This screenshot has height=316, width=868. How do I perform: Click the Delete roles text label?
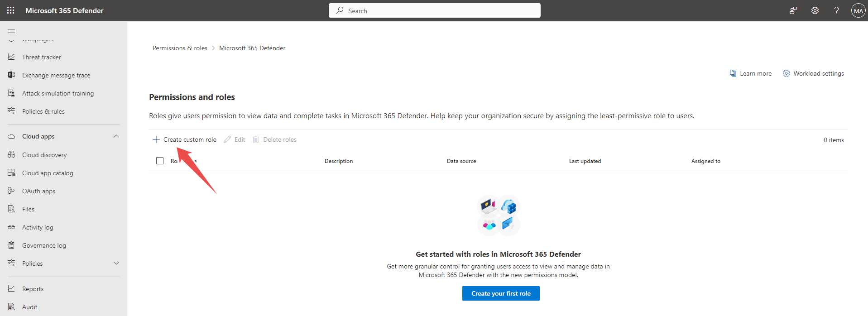tap(280, 139)
